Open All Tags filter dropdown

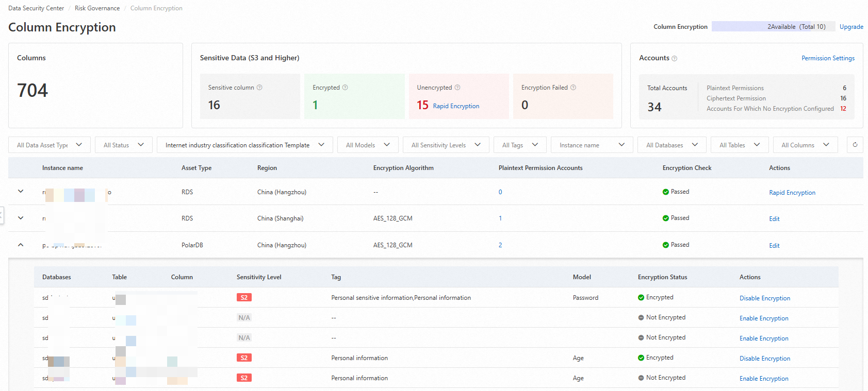[x=520, y=145]
